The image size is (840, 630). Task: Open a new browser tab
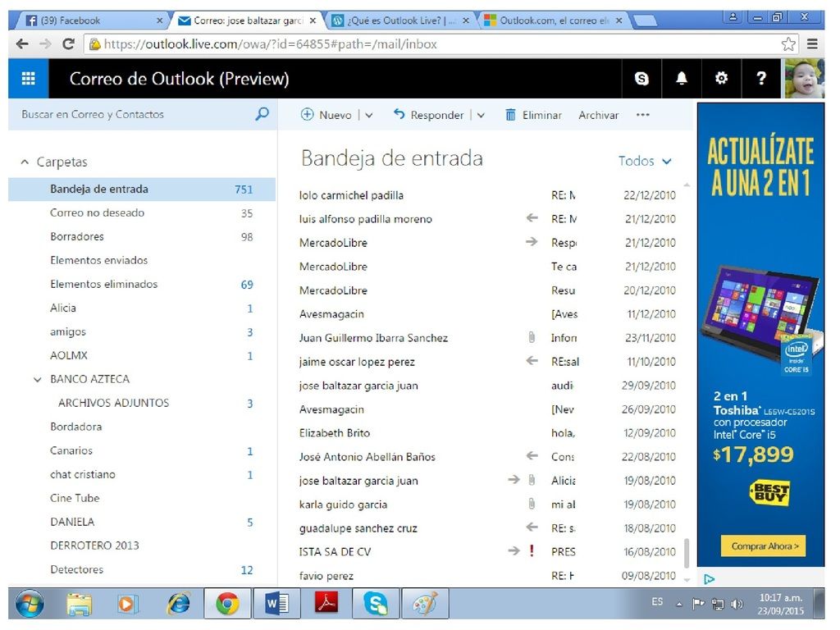pyautogui.click(x=646, y=21)
